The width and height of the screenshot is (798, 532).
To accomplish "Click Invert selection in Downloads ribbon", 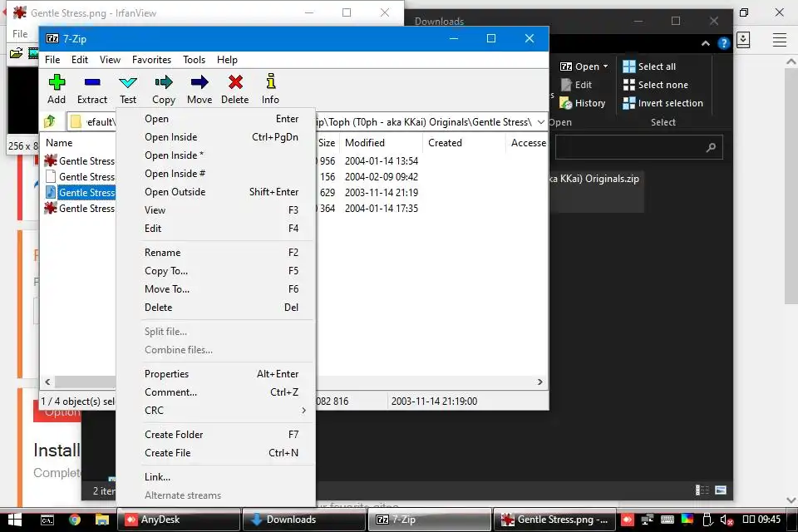I will (663, 103).
